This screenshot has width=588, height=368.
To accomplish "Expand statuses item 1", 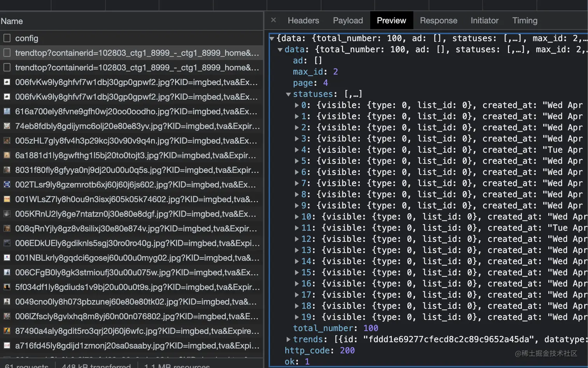I will [297, 116].
